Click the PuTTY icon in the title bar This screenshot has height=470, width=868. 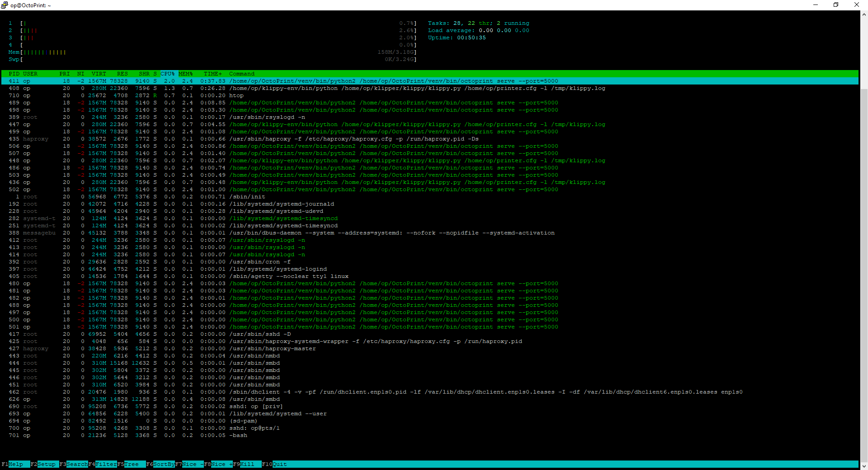pyautogui.click(x=5, y=5)
